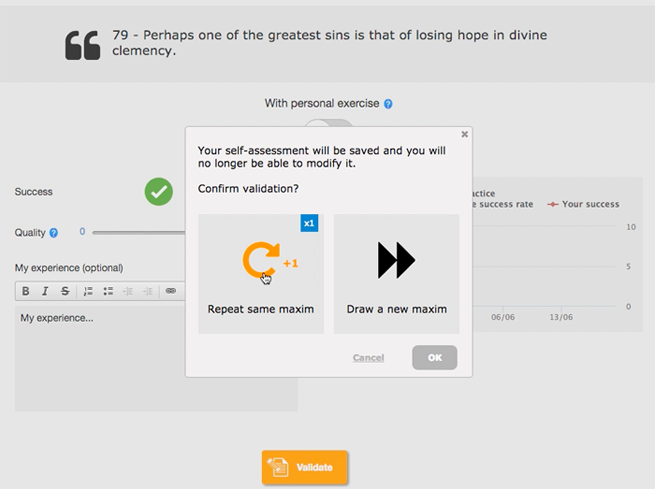
Task: Cancel the validation dialog
Action: (x=368, y=358)
